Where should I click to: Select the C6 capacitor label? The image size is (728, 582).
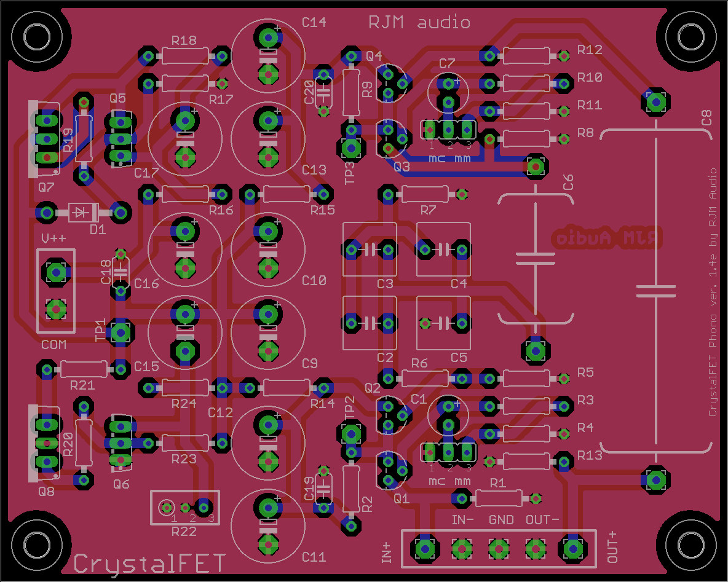click(568, 183)
